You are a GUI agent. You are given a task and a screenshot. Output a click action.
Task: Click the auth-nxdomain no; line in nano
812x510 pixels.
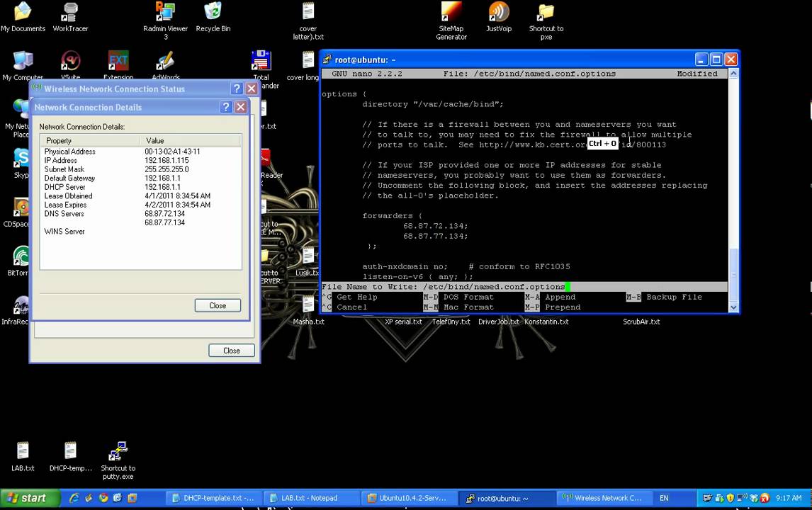tap(466, 266)
